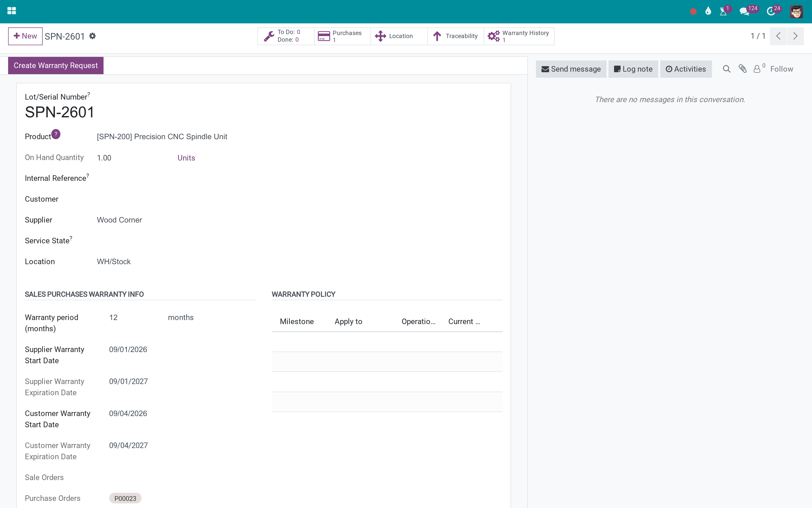Click the envelope icon on Send message
The image size is (812, 508).
(545, 69)
